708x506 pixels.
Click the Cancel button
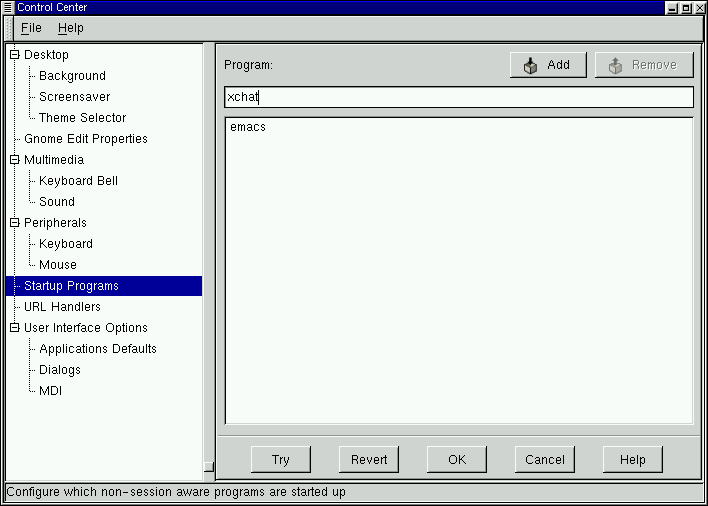coord(545,460)
